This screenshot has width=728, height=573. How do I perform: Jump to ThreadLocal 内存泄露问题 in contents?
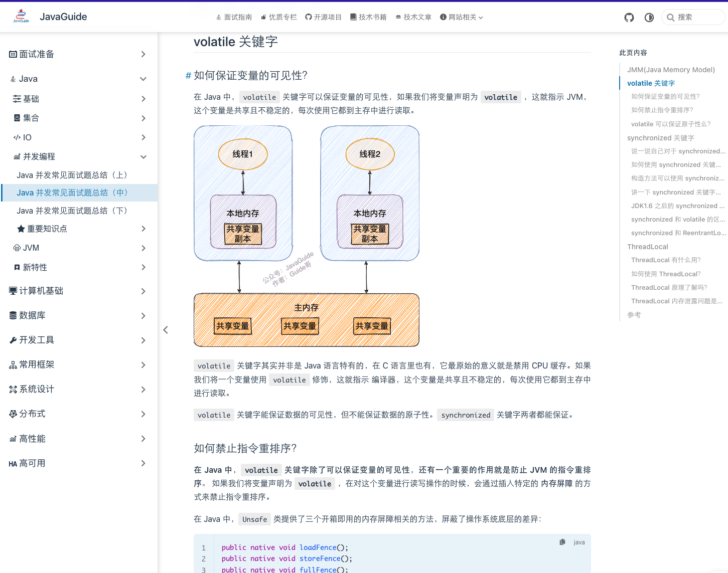tap(677, 301)
